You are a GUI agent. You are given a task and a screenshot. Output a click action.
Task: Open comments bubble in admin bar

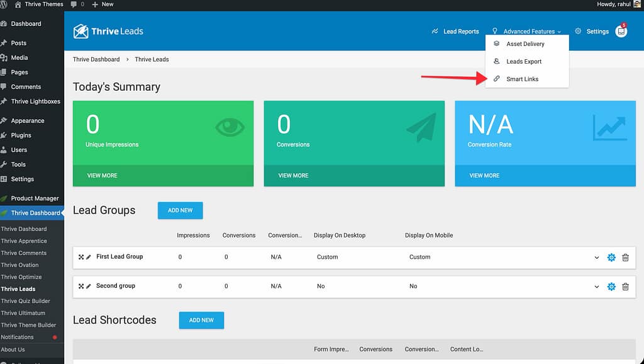pos(77,4)
